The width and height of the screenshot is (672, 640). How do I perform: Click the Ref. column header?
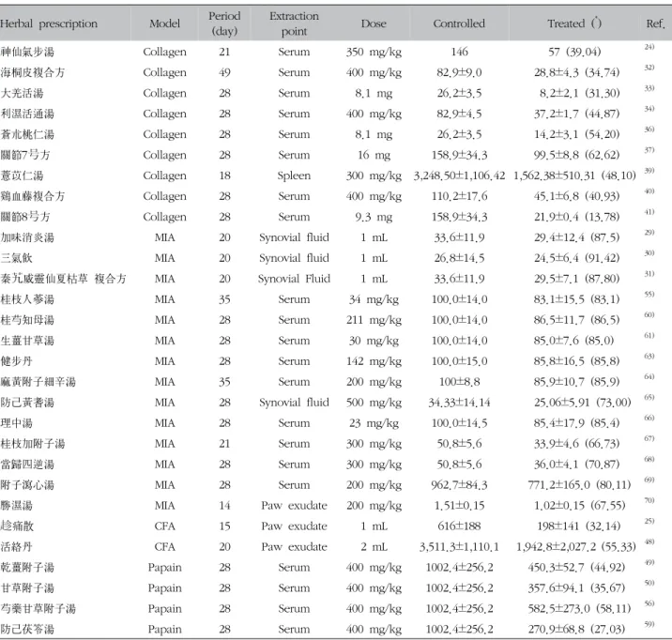656,23
